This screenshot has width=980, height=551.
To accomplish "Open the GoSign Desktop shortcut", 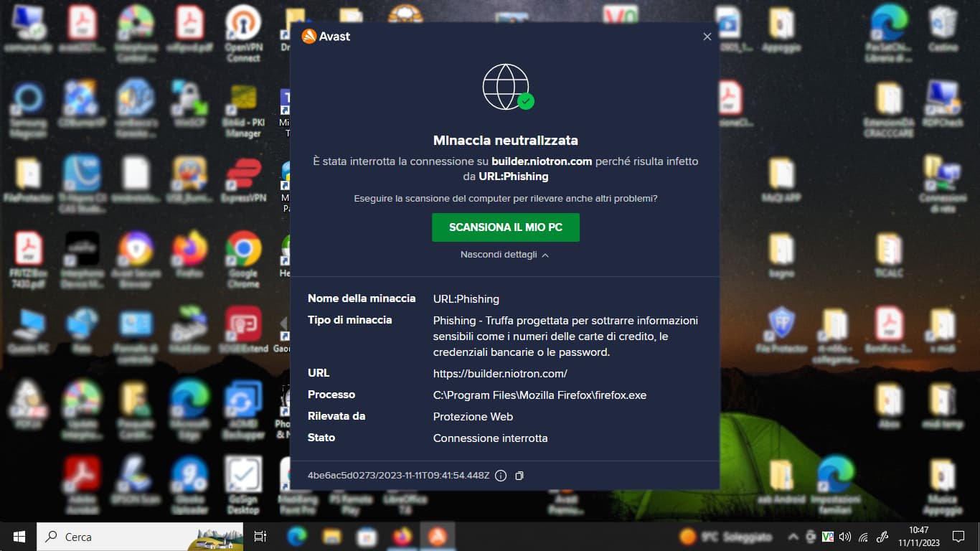I will click(243, 486).
